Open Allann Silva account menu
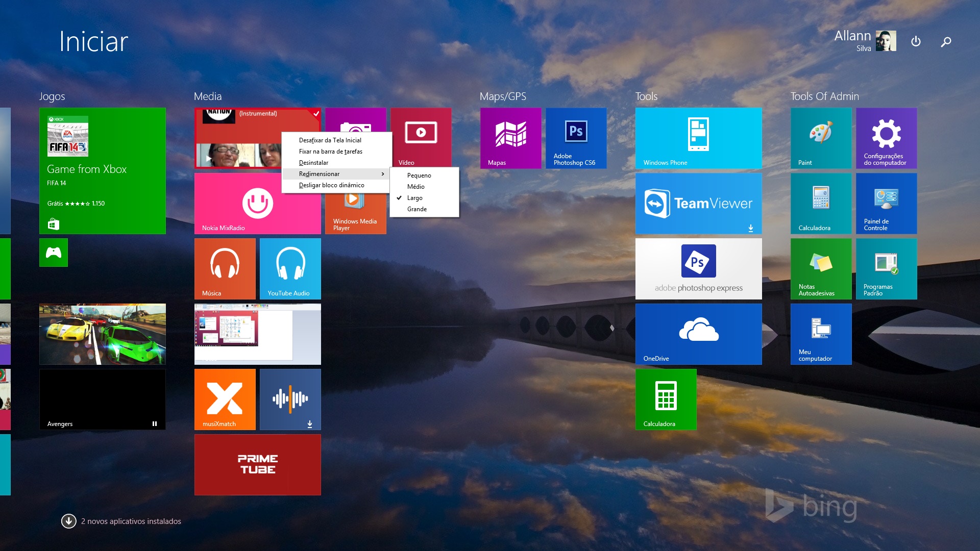 pos(865,41)
